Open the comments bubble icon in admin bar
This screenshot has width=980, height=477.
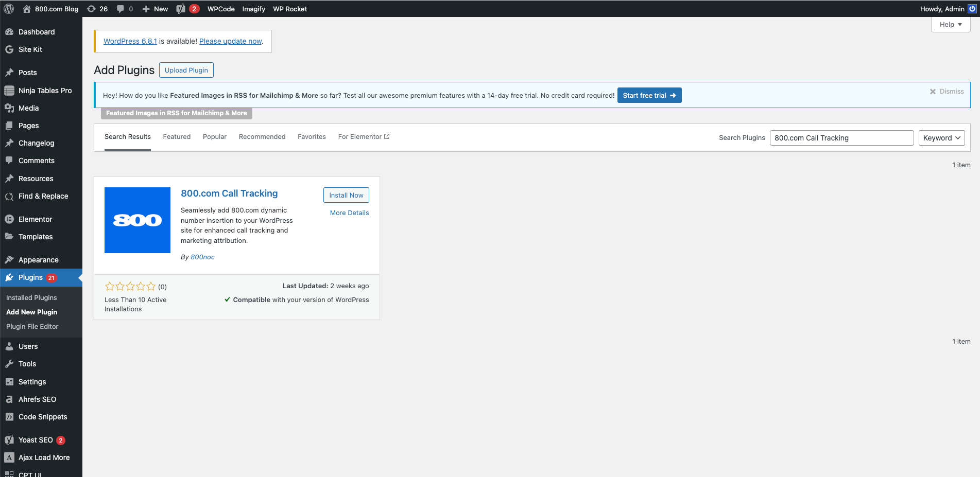120,9
